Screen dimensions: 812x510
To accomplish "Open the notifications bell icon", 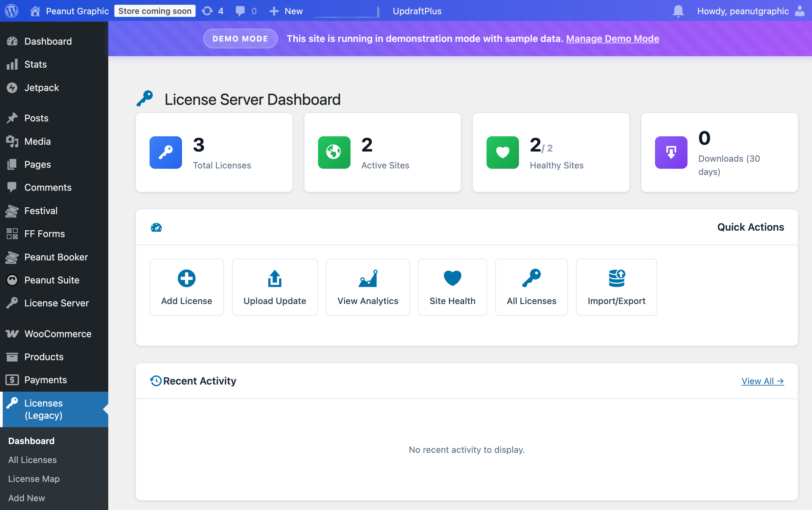I will pyautogui.click(x=678, y=11).
